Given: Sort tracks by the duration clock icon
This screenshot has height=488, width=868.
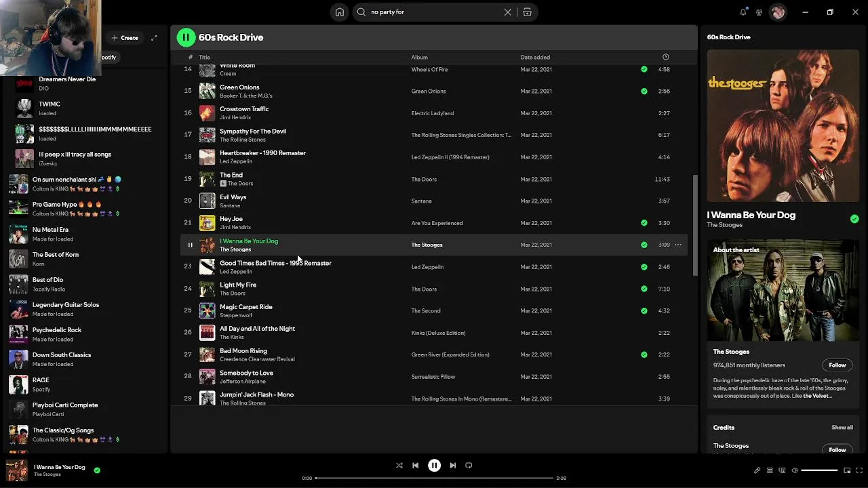Looking at the screenshot, I should pos(665,57).
